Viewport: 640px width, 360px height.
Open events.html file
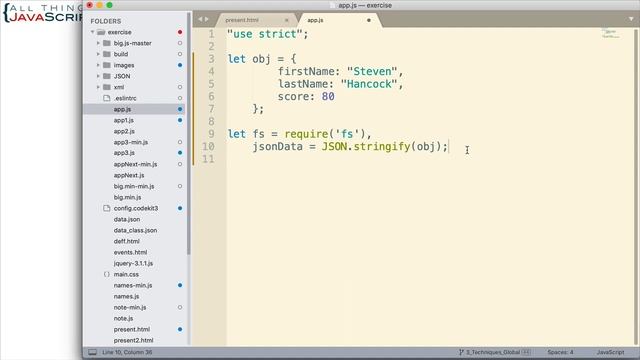pyautogui.click(x=130, y=252)
